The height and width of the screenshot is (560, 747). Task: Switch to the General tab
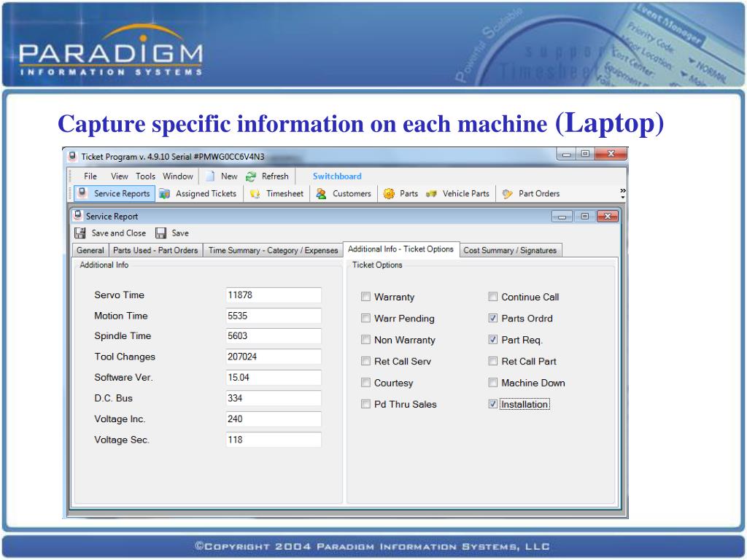click(90, 251)
